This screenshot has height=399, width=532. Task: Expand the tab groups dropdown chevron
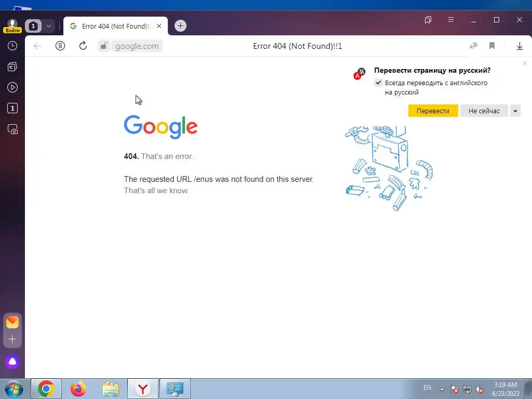[x=48, y=26]
